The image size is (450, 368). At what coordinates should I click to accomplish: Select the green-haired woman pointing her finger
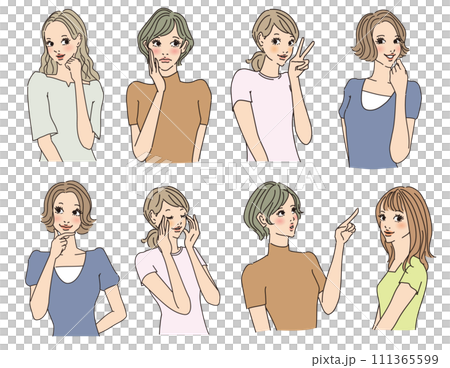(300, 257)
